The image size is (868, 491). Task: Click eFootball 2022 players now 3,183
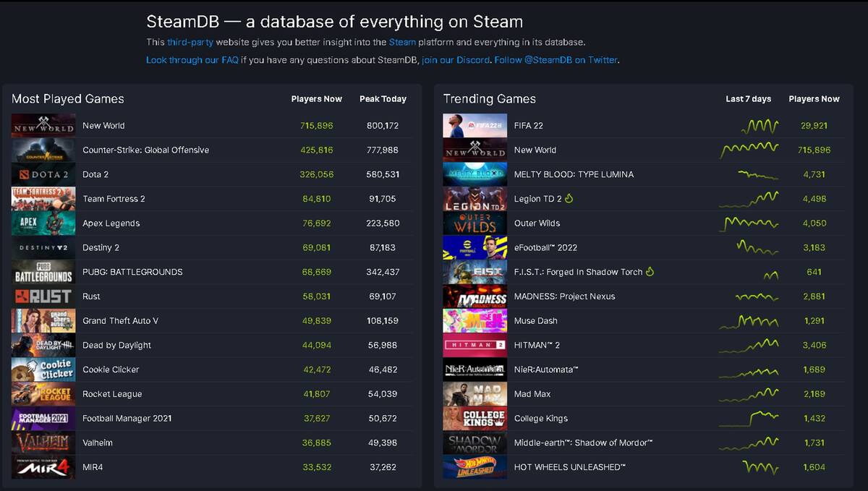pos(814,248)
